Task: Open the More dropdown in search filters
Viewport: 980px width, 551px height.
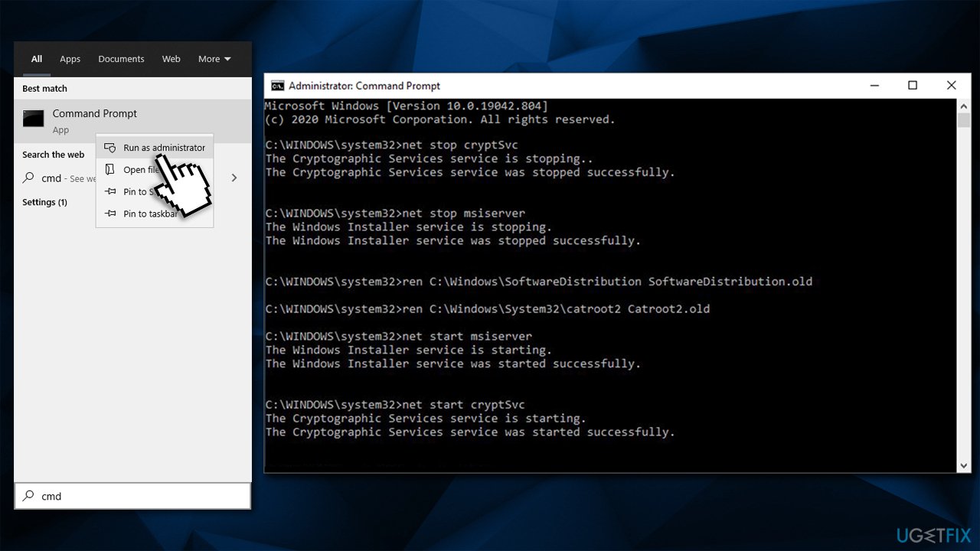Action: coord(214,59)
